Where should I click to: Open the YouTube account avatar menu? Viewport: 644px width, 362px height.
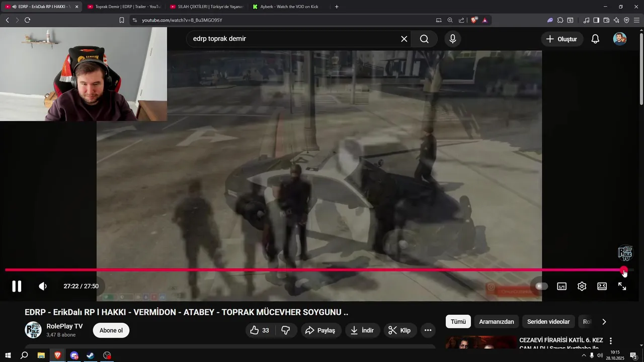620,39
